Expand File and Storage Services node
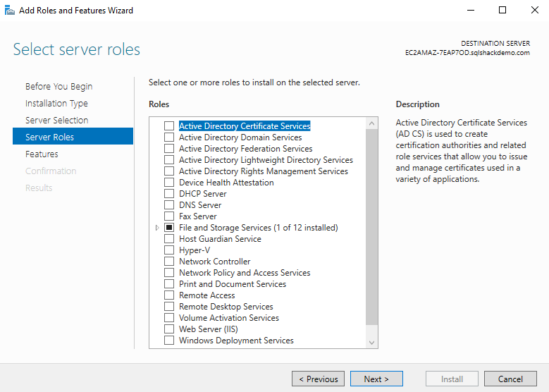This screenshot has height=392, width=549. tap(156, 228)
